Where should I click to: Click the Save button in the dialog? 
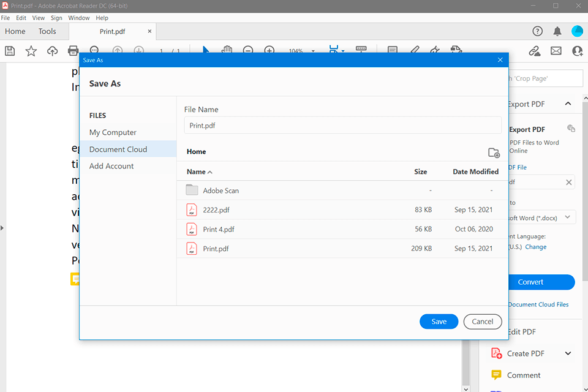[439, 322]
